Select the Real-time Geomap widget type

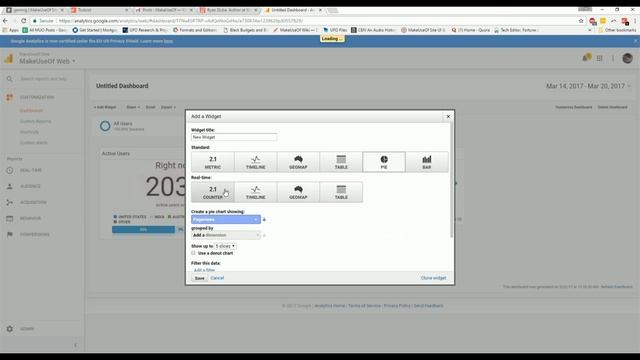(298, 192)
